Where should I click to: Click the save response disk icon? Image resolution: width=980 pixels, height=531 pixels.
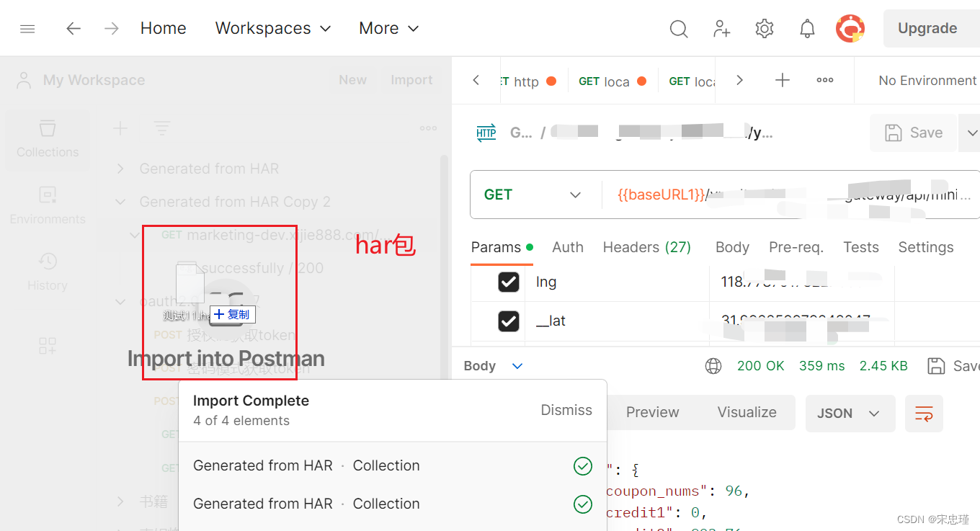936,366
